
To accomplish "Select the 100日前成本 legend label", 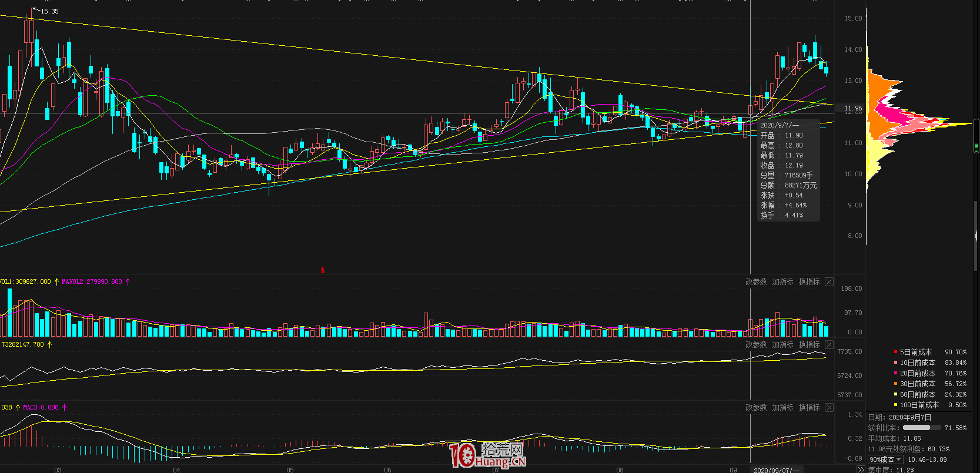I will tap(919, 405).
